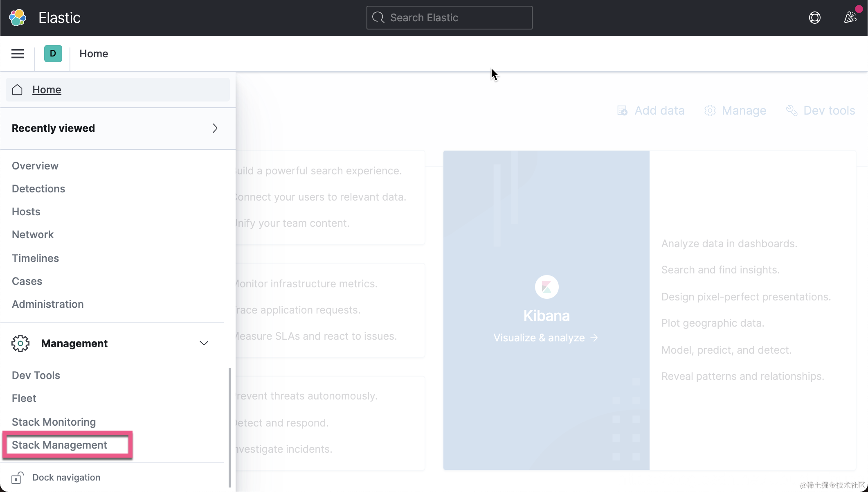Toggle Dock navigation on
868x492 pixels.
(x=66, y=477)
